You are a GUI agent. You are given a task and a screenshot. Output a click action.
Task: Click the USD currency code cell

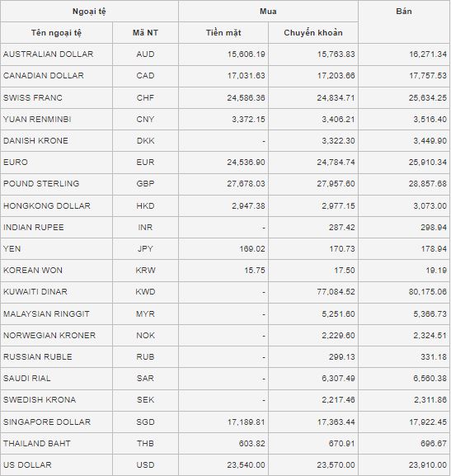[x=145, y=464]
